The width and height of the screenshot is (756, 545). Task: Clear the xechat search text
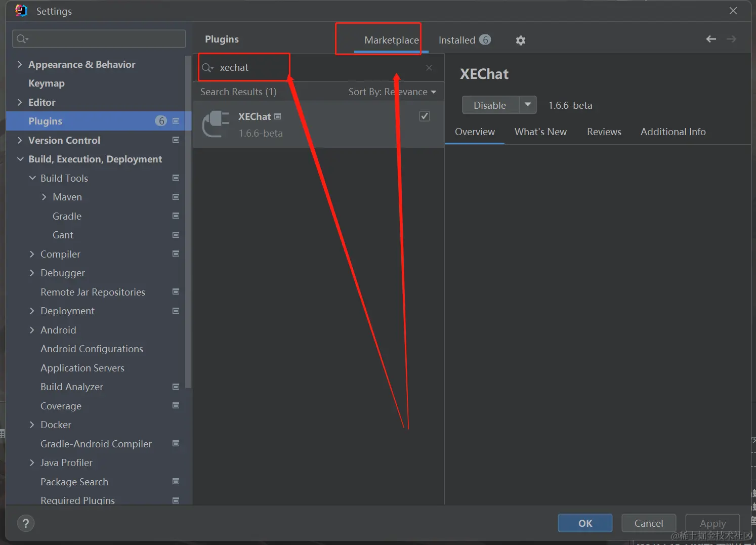(x=429, y=68)
